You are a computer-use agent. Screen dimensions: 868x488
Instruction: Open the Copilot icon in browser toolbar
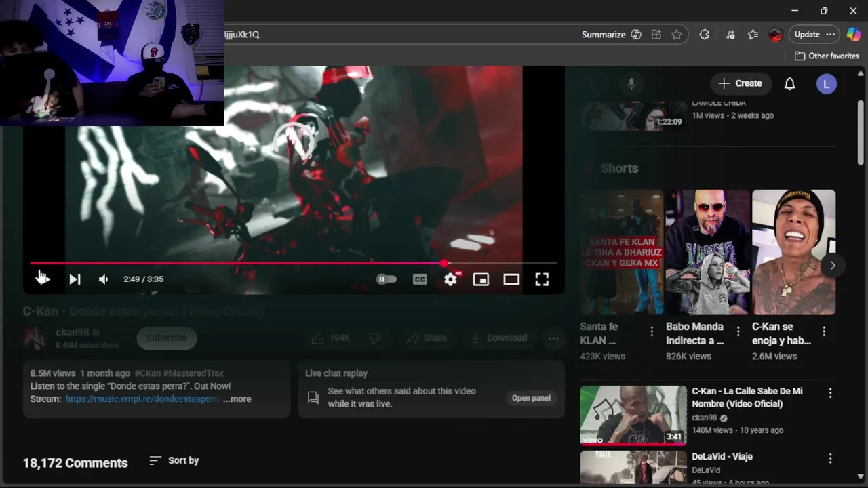point(854,35)
